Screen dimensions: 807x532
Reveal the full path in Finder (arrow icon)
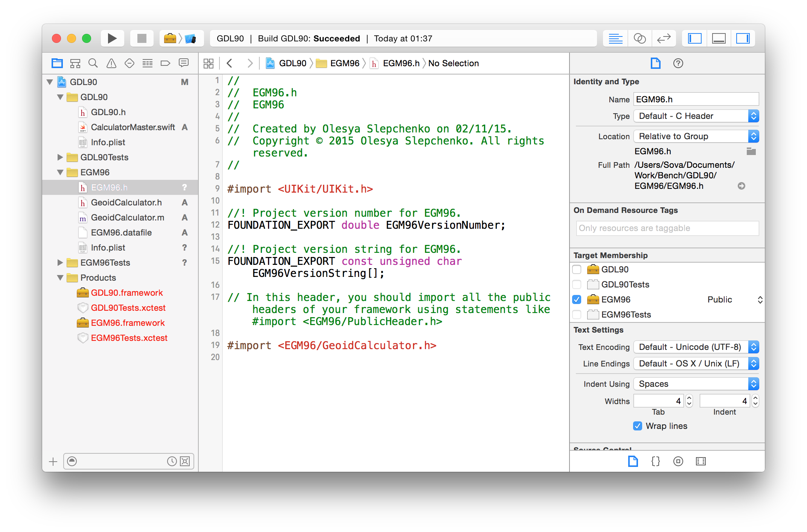pyautogui.click(x=741, y=186)
